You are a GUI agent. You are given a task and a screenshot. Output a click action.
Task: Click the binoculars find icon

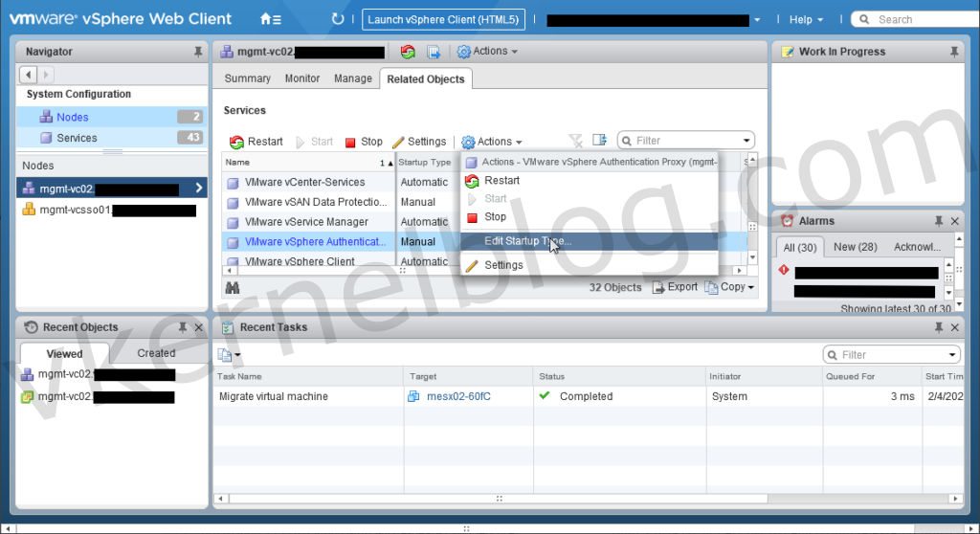click(x=233, y=288)
